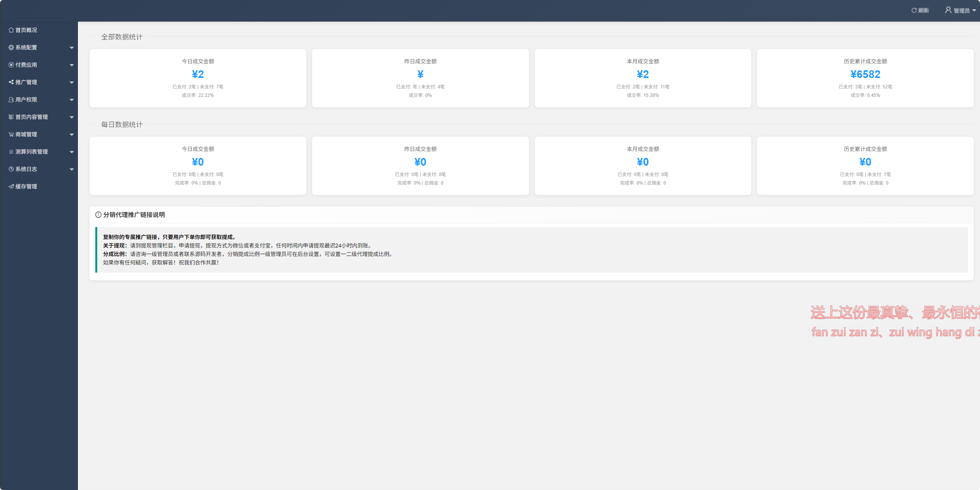The width and height of the screenshot is (980, 490).
Task: Expand the 系统配置 submenu arrow
Action: (x=72, y=48)
